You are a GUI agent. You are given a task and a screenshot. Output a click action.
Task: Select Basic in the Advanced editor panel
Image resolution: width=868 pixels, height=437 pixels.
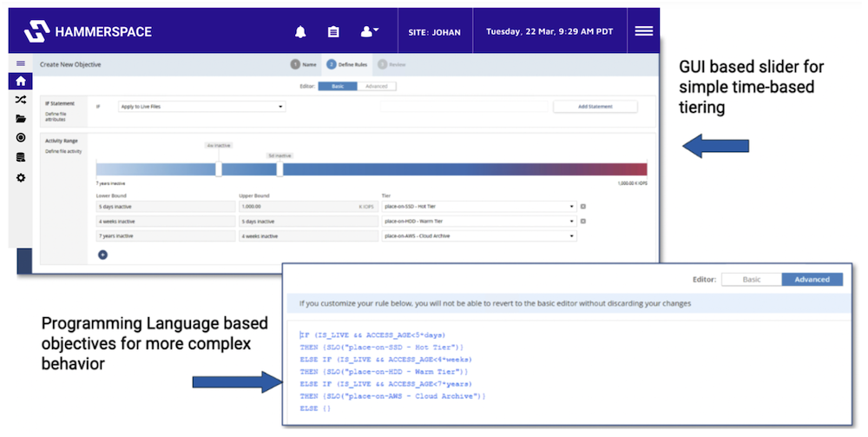pyautogui.click(x=751, y=279)
